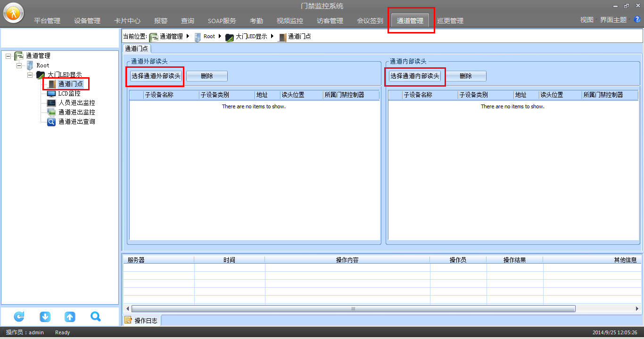Switch to the 操作日志 bottom tab
The height and width of the screenshot is (339, 644).
[142, 321]
